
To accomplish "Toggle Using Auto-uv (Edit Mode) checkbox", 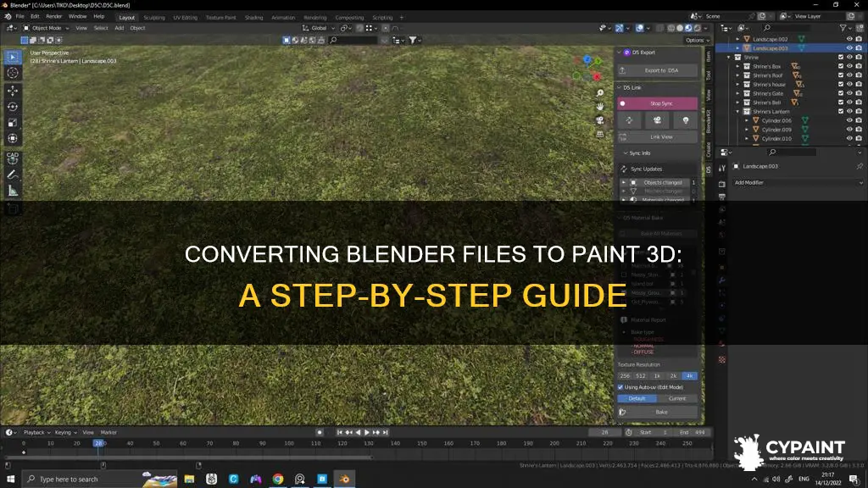I will point(620,387).
